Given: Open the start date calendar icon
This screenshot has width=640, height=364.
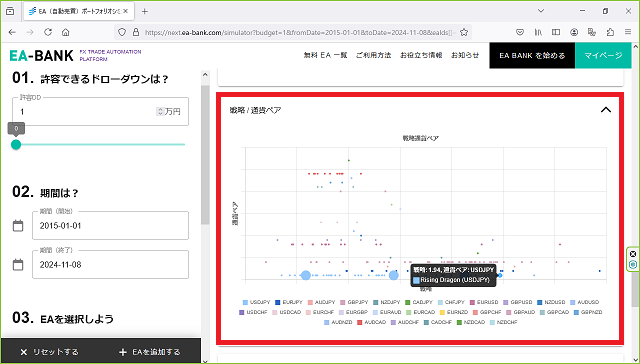Looking at the screenshot, I should coord(18,226).
